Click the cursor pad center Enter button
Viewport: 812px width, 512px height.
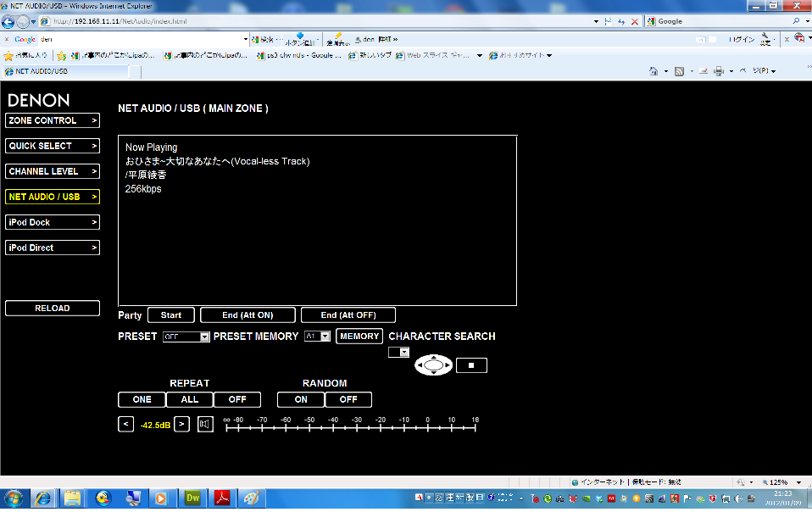click(433, 365)
